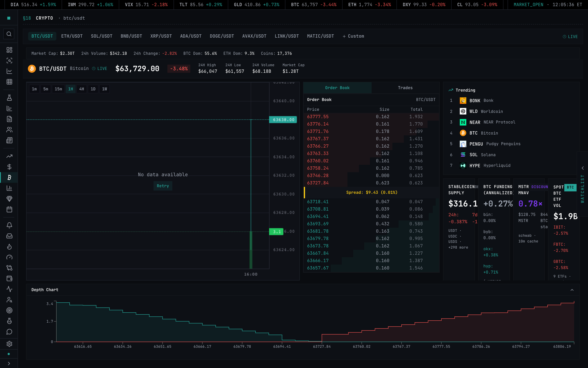
Task: Open the dollar sign icon in the sidebar
Action: tap(9, 167)
